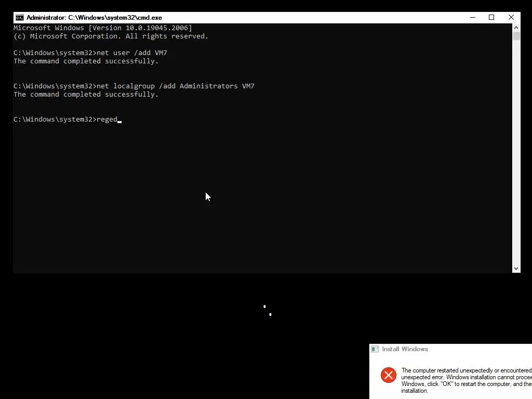Click the cmd window title bar text
This screenshot has height=399, width=532.
(94, 18)
